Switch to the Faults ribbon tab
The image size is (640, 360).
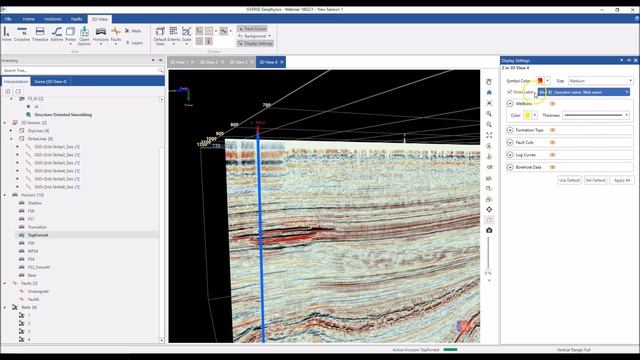click(77, 19)
